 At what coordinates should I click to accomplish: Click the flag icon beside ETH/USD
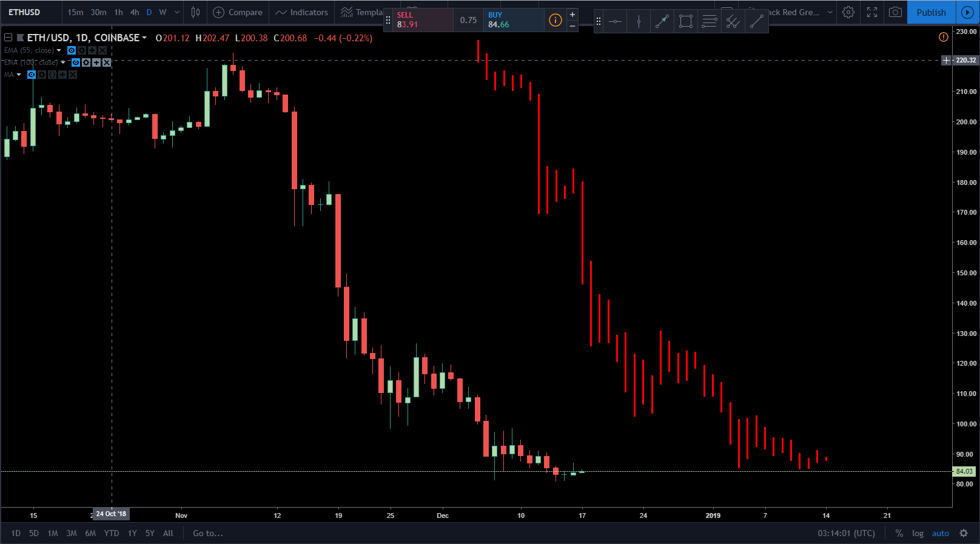[20, 38]
